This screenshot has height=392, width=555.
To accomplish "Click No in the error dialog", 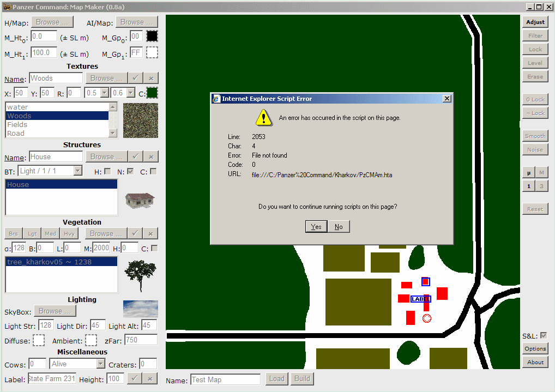I will [339, 227].
